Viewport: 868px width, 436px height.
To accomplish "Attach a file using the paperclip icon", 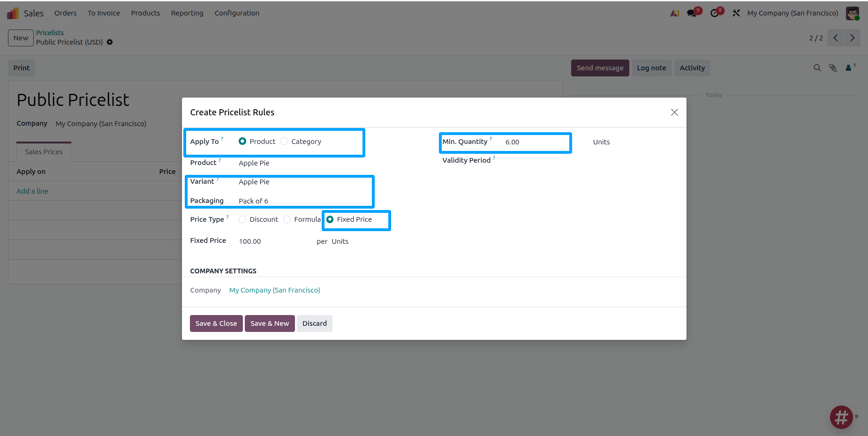I will (x=833, y=68).
